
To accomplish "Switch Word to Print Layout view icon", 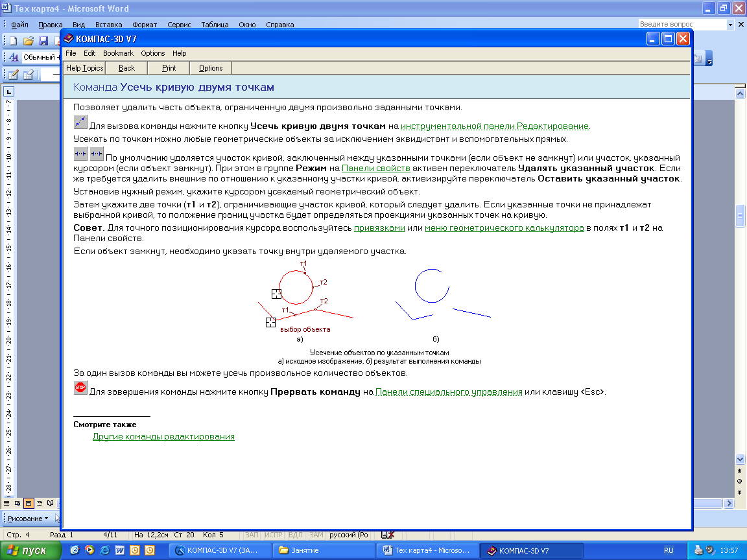I will tap(28, 503).
